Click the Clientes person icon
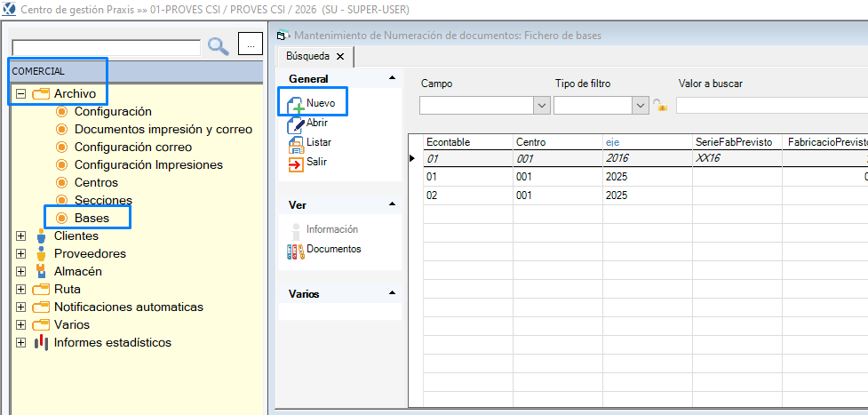Screen dimensions: 868x415 coord(40,235)
